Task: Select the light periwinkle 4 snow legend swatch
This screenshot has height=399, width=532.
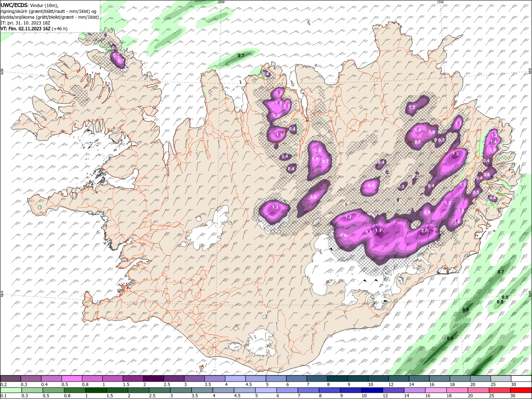Action: (x=235, y=379)
